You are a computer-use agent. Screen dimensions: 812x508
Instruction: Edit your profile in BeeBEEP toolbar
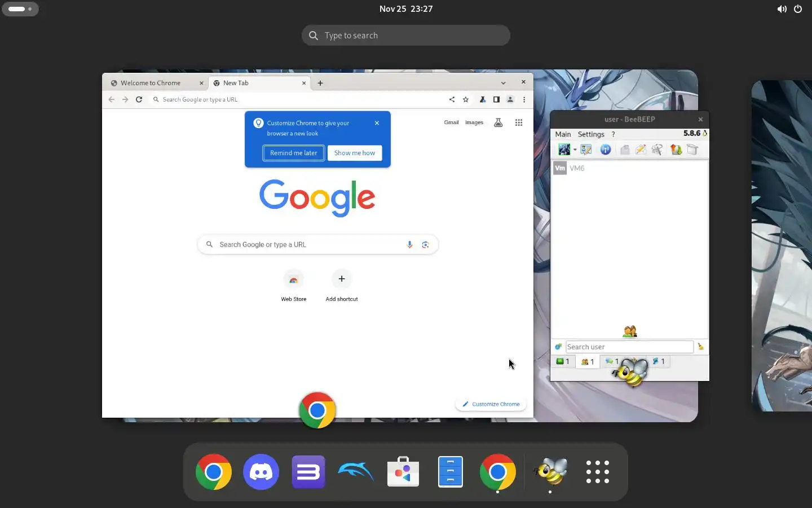pyautogui.click(x=586, y=150)
